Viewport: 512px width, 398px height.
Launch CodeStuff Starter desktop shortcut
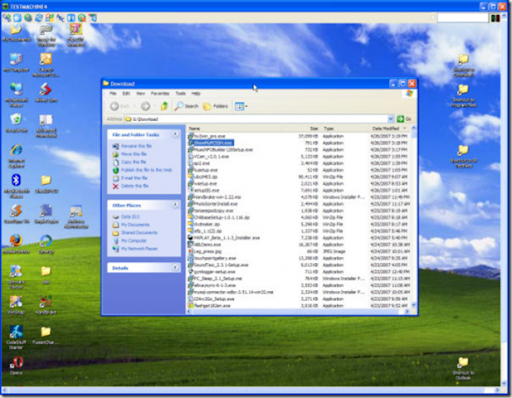coord(16,337)
